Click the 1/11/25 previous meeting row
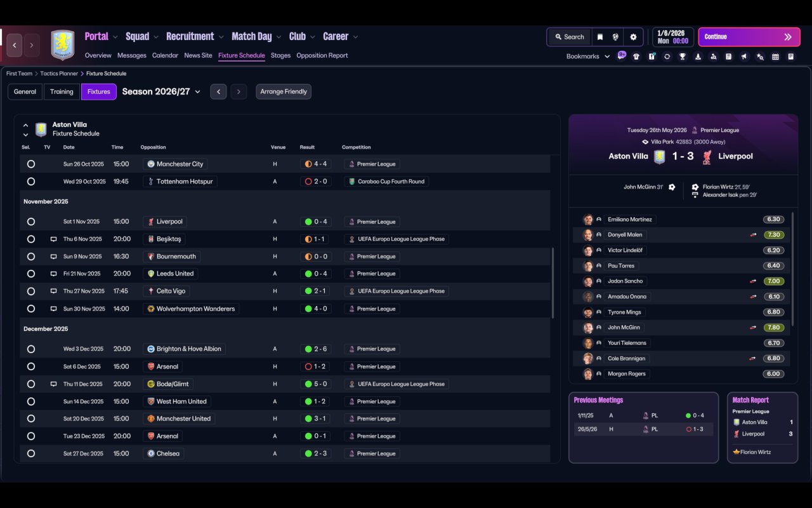This screenshot has height=508, width=812. pyautogui.click(x=643, y=415)
